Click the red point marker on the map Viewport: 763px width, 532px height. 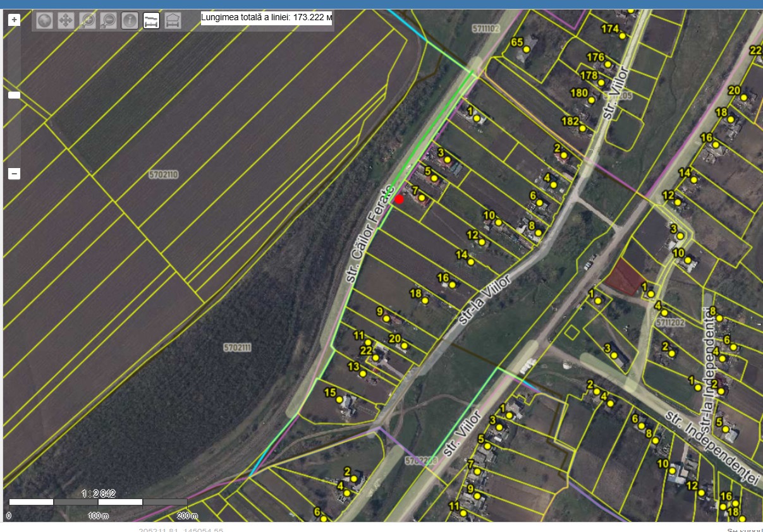point(399,199)
